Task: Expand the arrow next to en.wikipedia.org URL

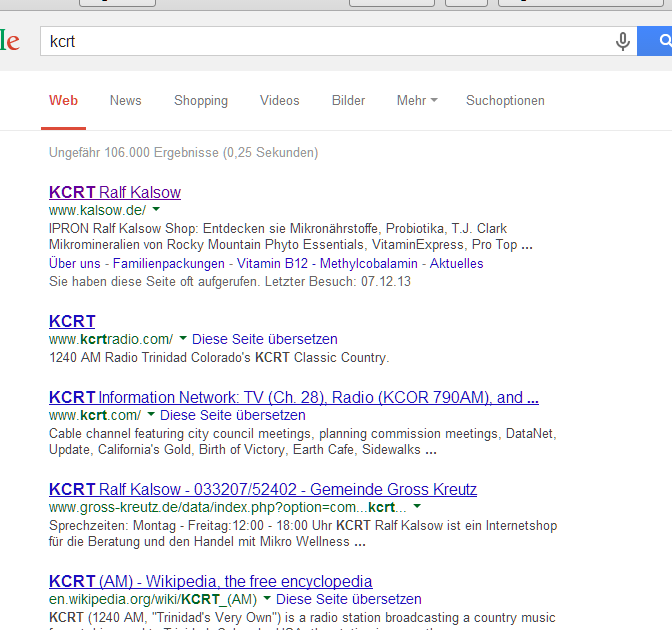Action: (267, 598)
